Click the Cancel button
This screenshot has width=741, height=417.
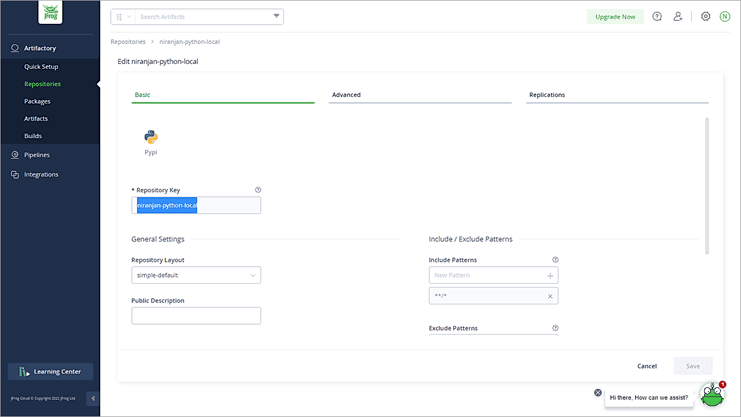coord(647,366)
